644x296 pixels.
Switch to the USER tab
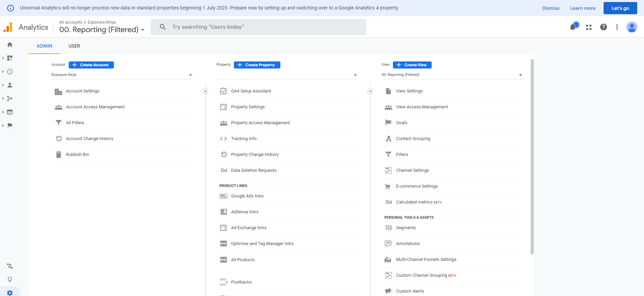click(74, 46)
